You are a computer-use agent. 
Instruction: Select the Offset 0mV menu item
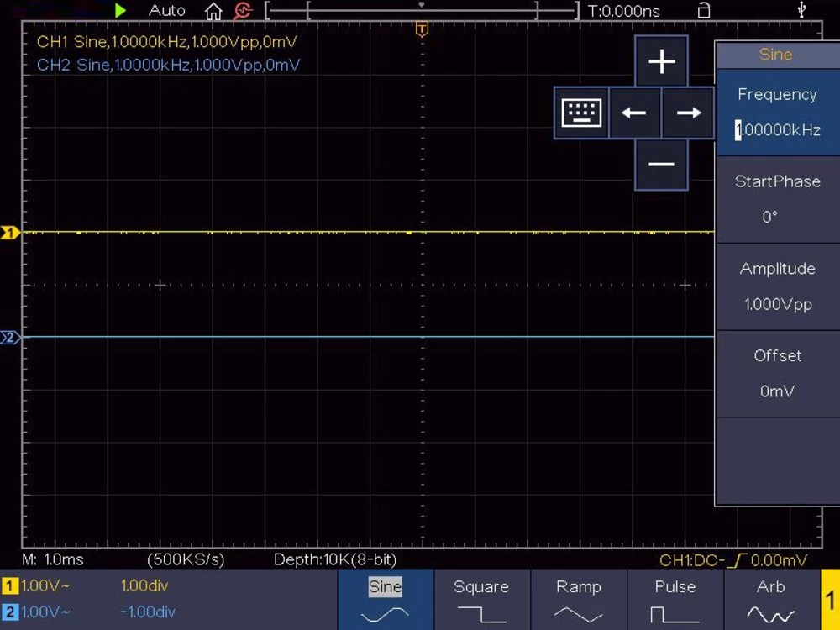pos(777,374)
